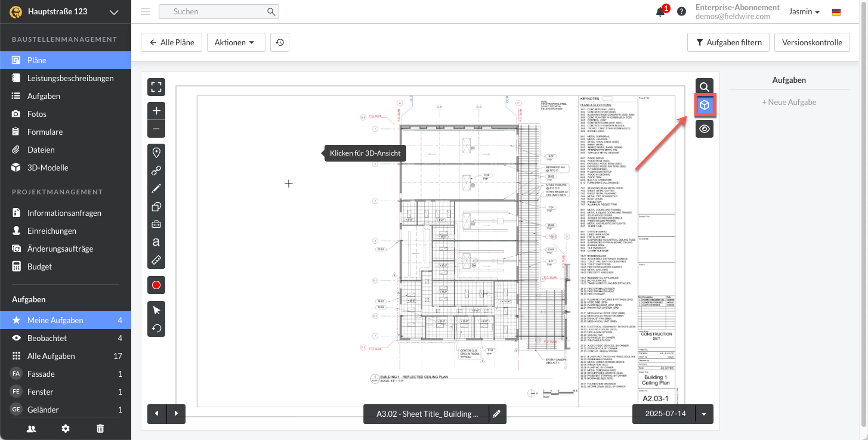Viewport: 868px width, 440px height.
Task: Choose the pen drawing tool
Action: [x=156, y=188]
